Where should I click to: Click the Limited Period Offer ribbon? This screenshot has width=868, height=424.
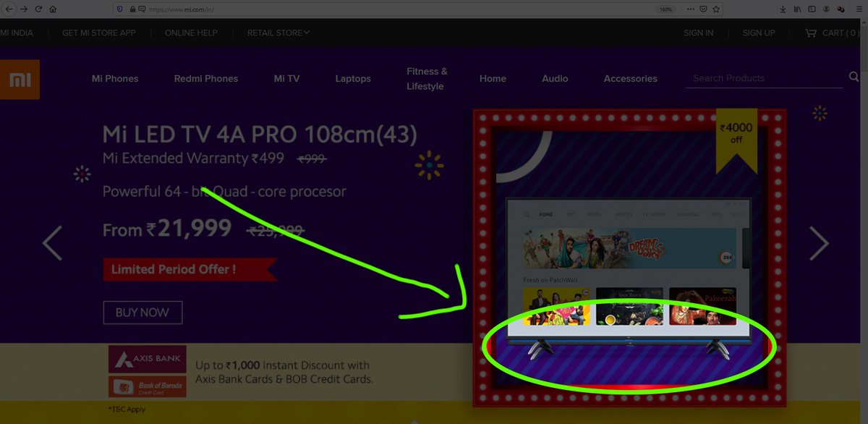coord(190,269)
